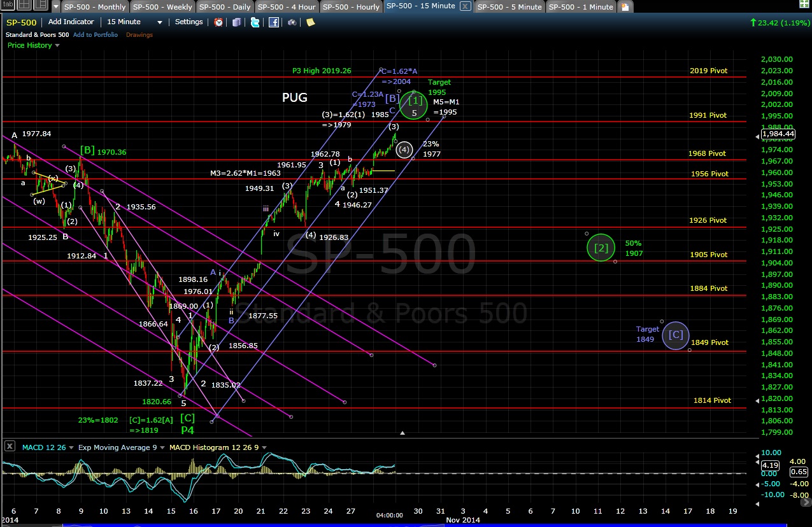Image resolution: width=812 pixels, height=527 pixels.
Task: Click the '1814 Pivot' label
Action: (712, 400)
